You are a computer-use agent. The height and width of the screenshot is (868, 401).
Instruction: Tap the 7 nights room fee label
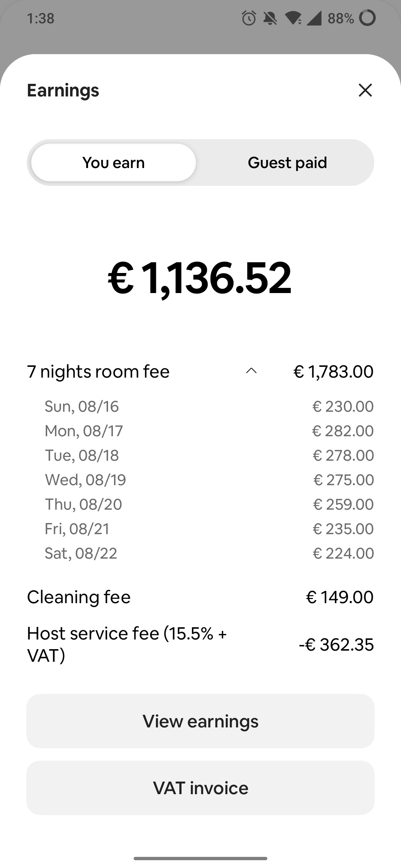click(98, 371)
